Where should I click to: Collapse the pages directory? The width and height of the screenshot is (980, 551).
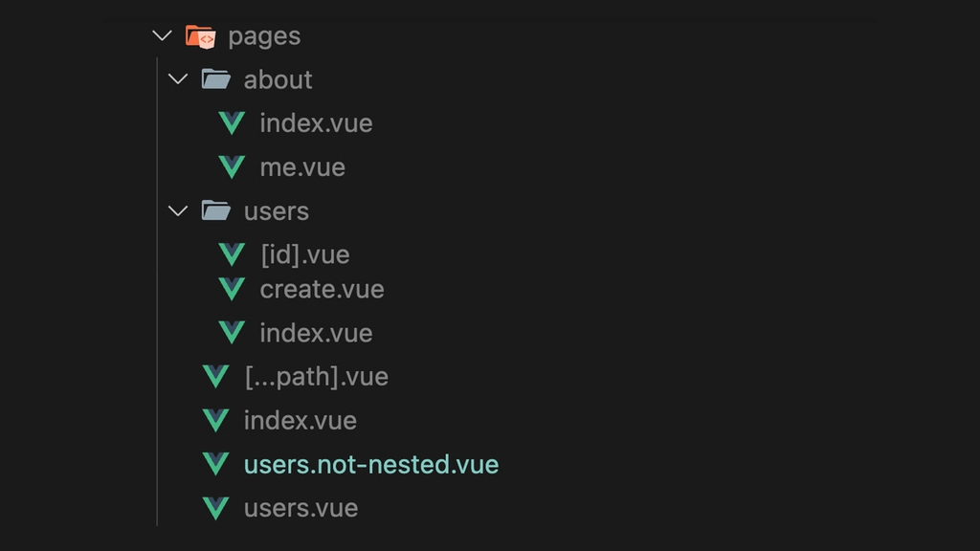coord(161,35)
